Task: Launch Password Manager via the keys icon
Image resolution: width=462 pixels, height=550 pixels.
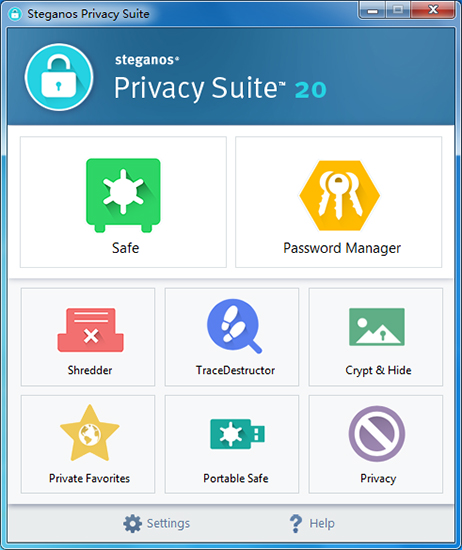Action: click(339, 195)
